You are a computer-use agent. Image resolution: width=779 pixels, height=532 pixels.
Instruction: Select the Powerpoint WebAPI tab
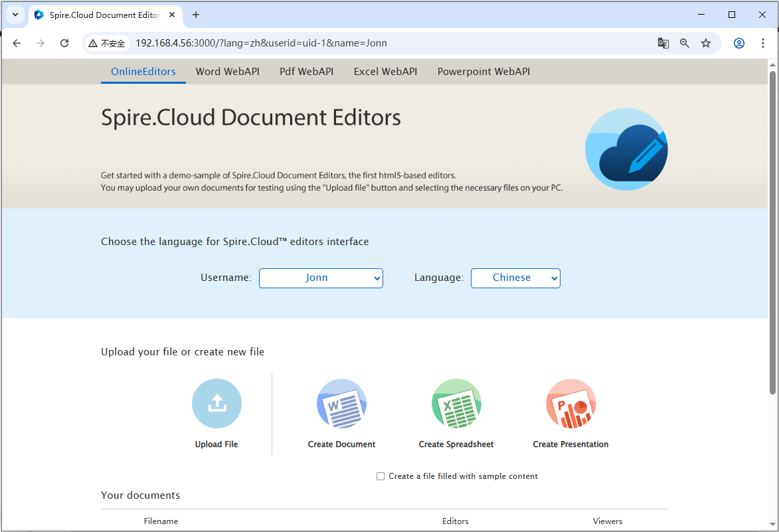[x=483, y=72]
